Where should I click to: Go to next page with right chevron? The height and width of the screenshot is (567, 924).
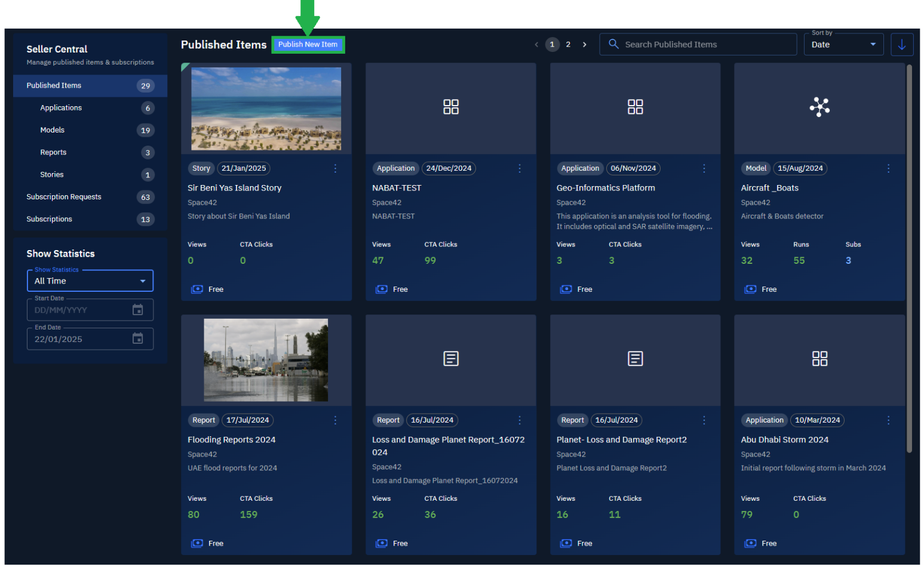[x=584, y=45]
